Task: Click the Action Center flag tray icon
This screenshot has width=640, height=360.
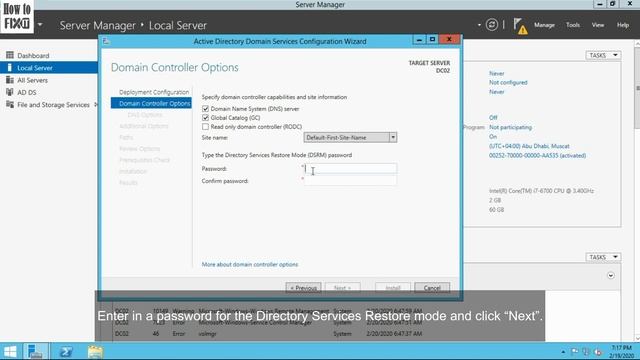Action: 575,351
